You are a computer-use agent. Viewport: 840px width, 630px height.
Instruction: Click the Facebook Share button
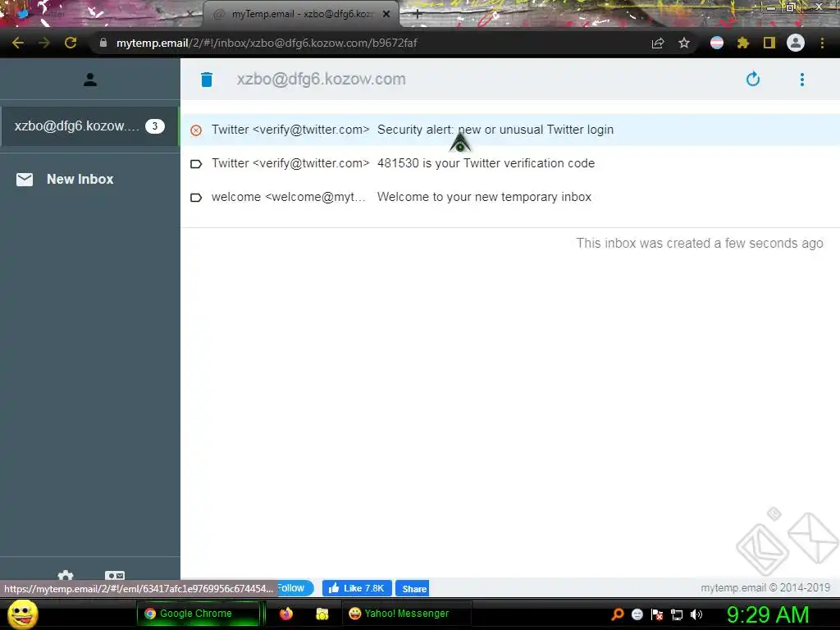click(412, 588)
